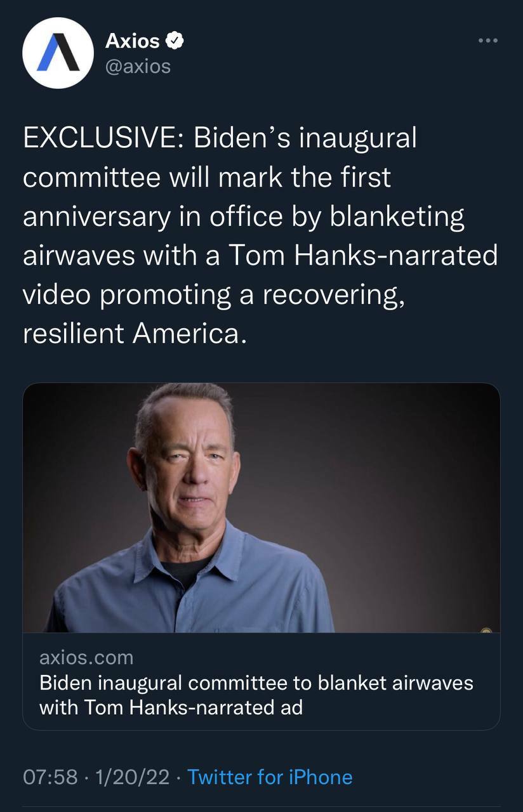The image size is (523, 812).
Task: Open the @axios handle
Action: 137,66
